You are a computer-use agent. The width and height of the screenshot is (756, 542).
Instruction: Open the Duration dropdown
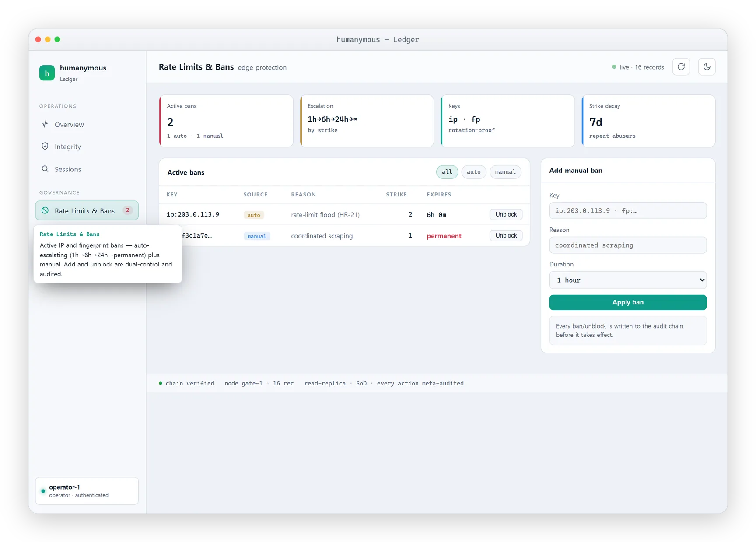[x=628, y=280]
